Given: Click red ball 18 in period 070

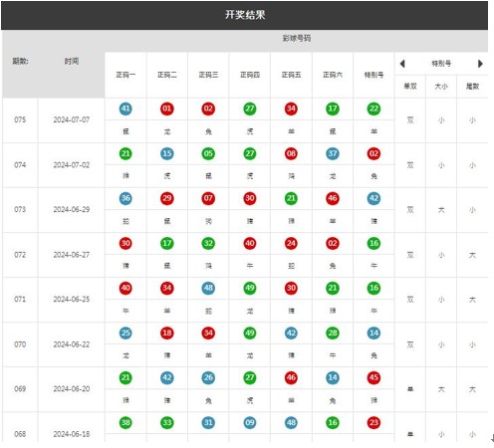Looking at the screenshot, I should click(x=167, y=333).
